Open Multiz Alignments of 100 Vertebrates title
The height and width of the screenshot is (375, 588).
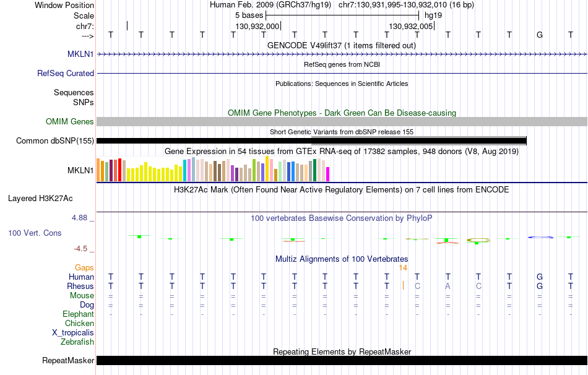pyautogui.click(x=342, y=259)
